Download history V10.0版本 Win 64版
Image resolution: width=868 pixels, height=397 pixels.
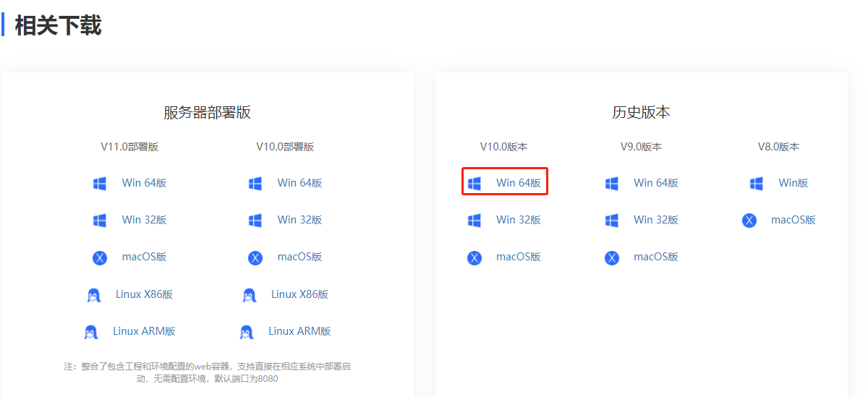[518, 183]
